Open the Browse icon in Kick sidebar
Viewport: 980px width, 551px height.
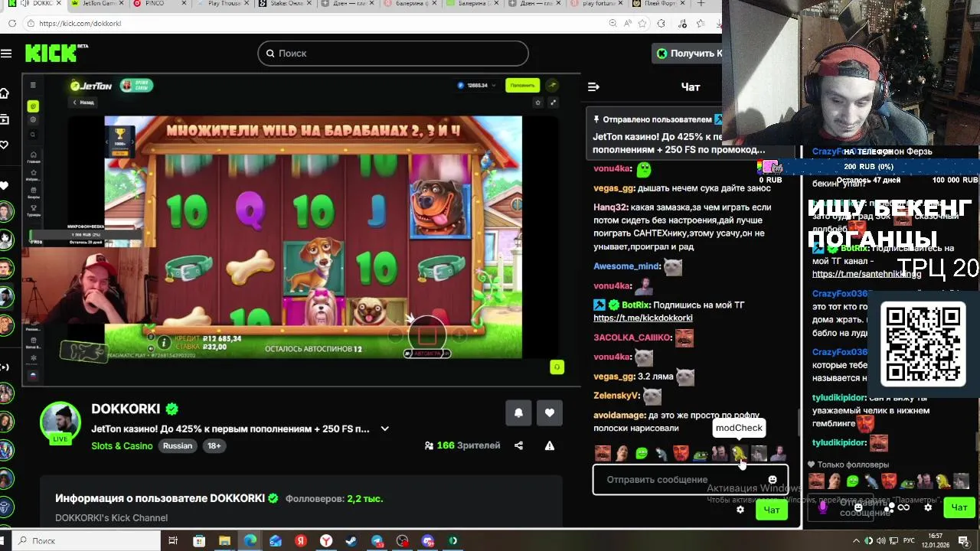(x=4, y=119)
